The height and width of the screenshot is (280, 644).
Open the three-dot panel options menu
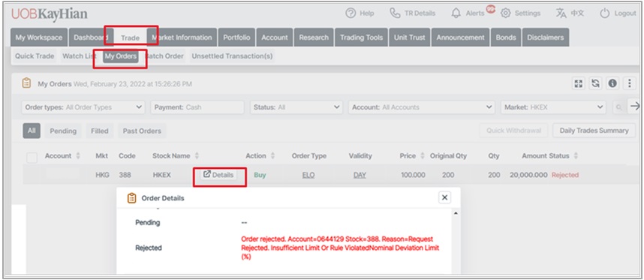pyautogui.click(x=630, y=83)
